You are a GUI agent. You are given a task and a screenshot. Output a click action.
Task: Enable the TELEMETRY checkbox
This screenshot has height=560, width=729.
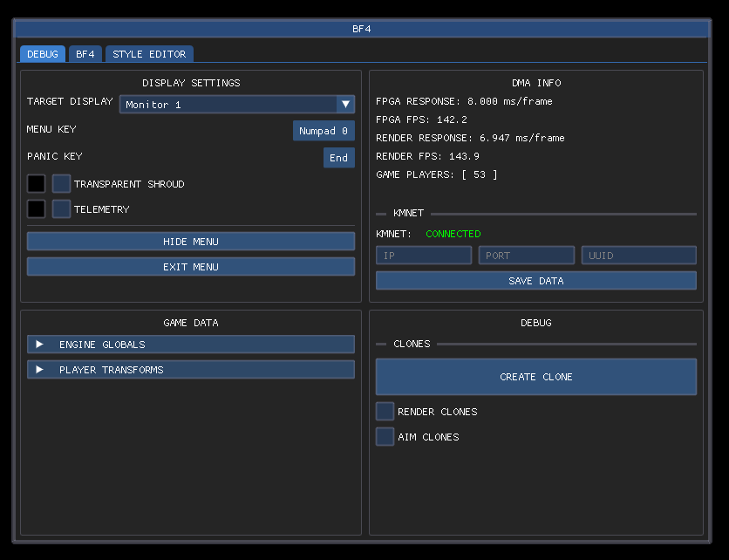[x=61, y=208]
